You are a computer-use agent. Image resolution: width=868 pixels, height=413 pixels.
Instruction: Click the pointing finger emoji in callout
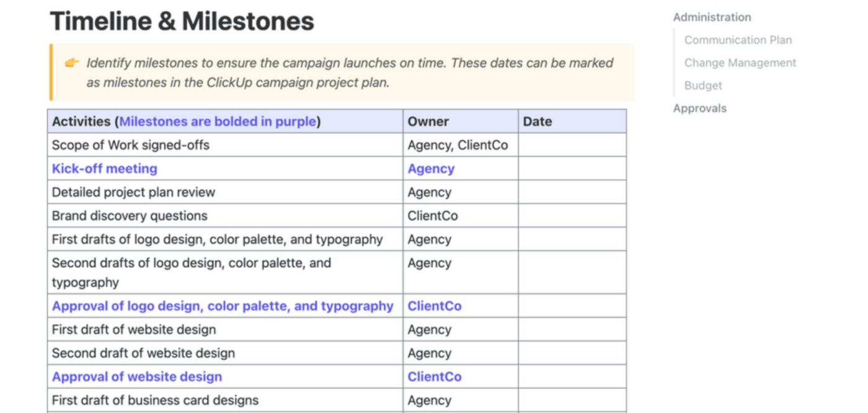pos(74,62)
